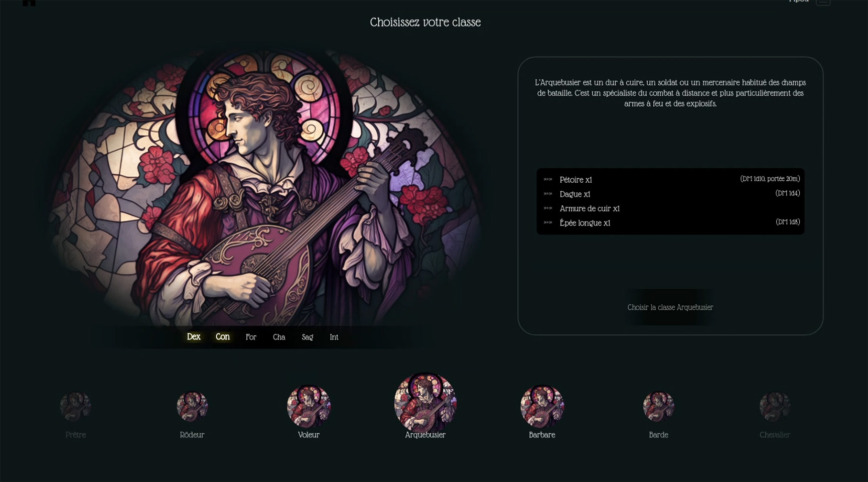
Task: Select the Chevalier class portrait
Action: [x=775, y=406]
